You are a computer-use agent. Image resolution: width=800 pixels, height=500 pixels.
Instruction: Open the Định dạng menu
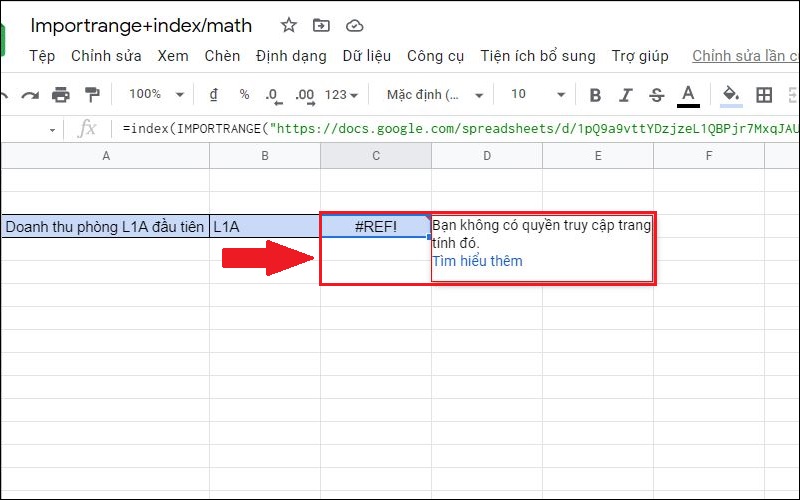(x=292, y=56)
